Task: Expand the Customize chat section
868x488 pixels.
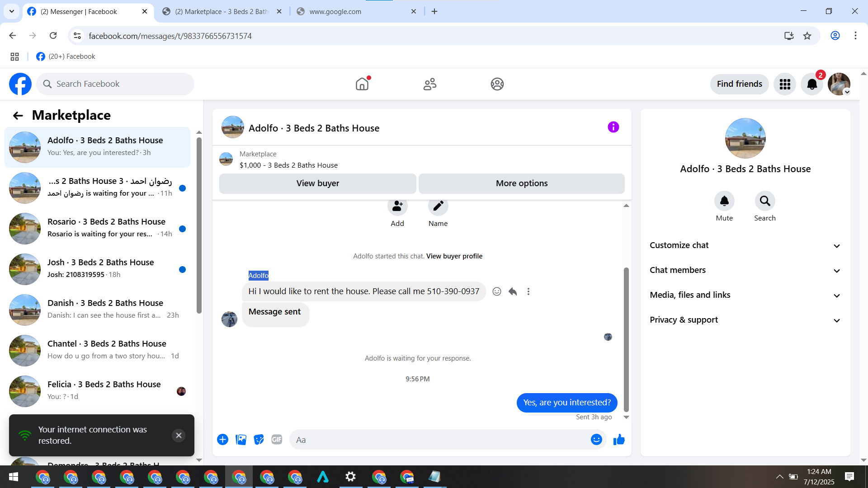Action: (x=745, y=245)
